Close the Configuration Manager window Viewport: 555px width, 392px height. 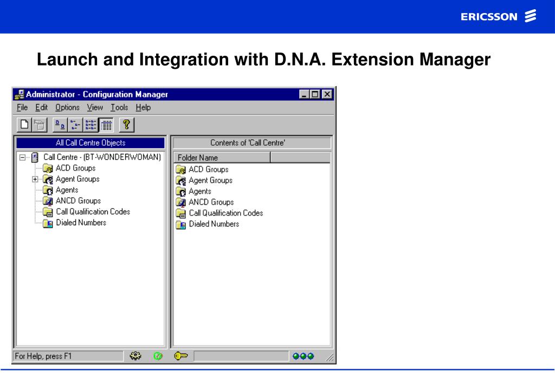point(327,94)
